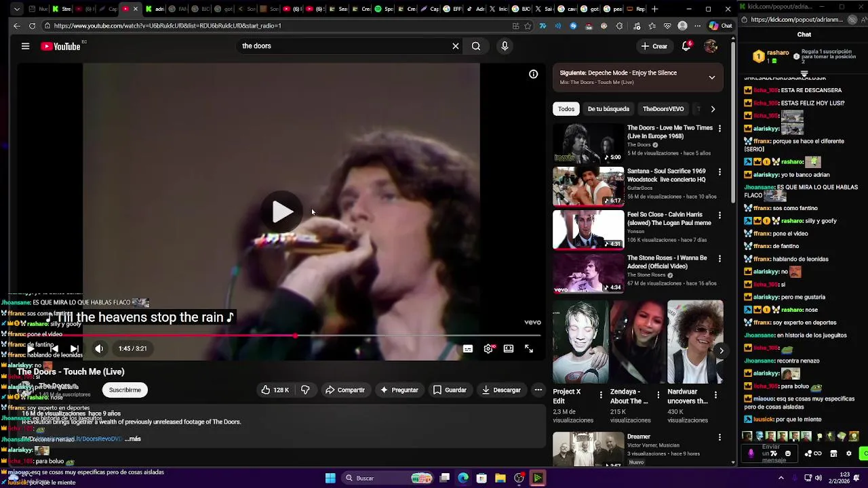The height and width of the screenshot is (488, 868).
Task: Click Kick chat message input field
Action: click(771, 453)
